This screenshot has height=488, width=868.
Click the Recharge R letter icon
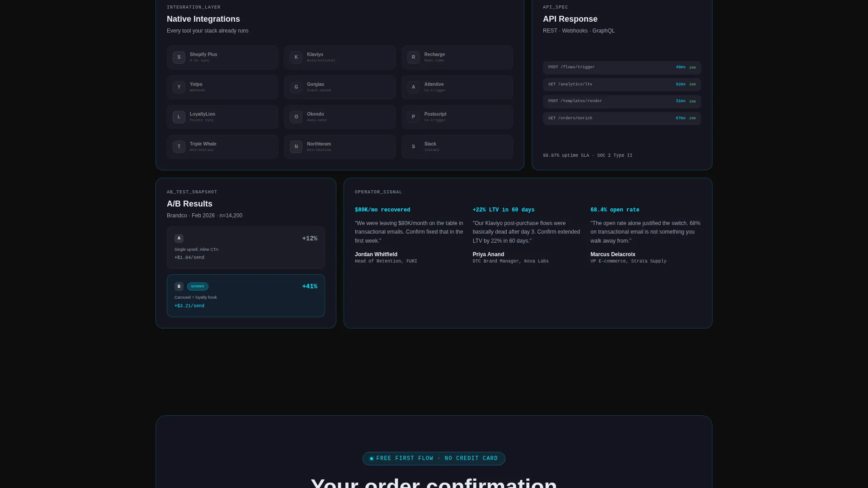413,57
